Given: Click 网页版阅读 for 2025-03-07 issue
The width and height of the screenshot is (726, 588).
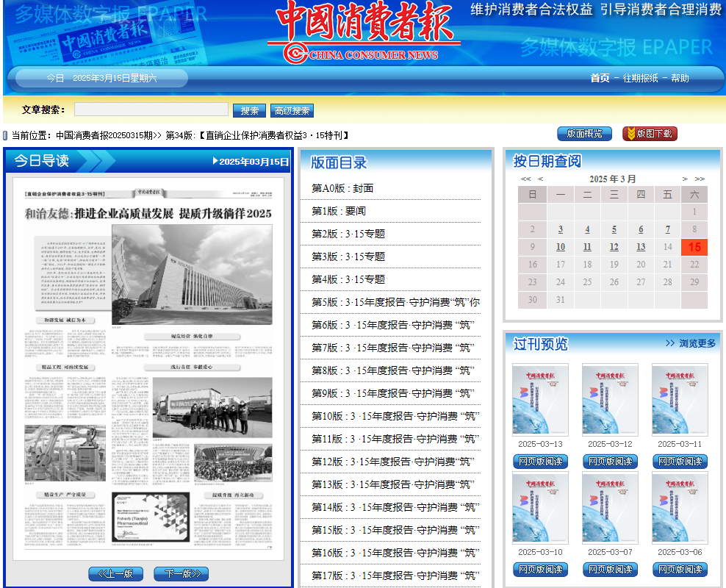Looking at the screenshot, I should point(610,570).
